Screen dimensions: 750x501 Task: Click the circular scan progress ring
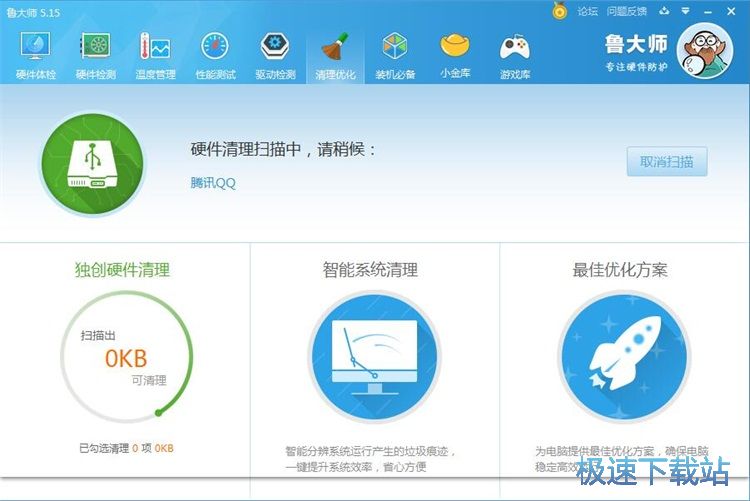[127, 357]
